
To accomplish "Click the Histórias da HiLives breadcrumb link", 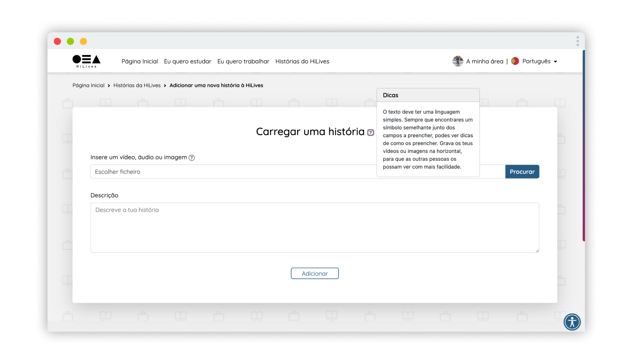I will pyautogui.click(x=137, y=85).
